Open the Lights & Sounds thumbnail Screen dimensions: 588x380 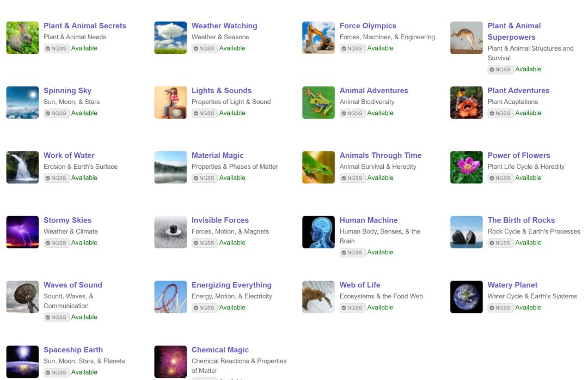point(170,102)
